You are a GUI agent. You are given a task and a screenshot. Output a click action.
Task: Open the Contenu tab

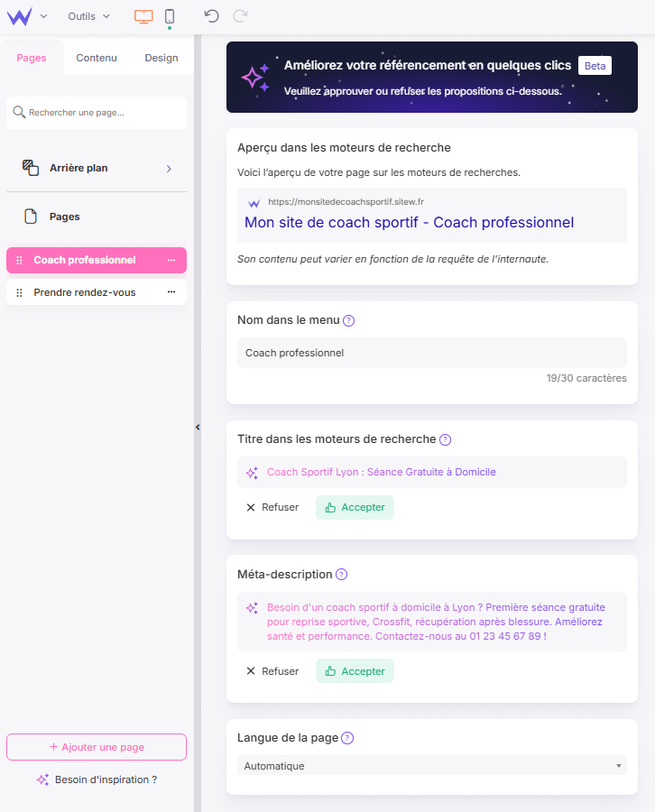[x=97, y=57]
